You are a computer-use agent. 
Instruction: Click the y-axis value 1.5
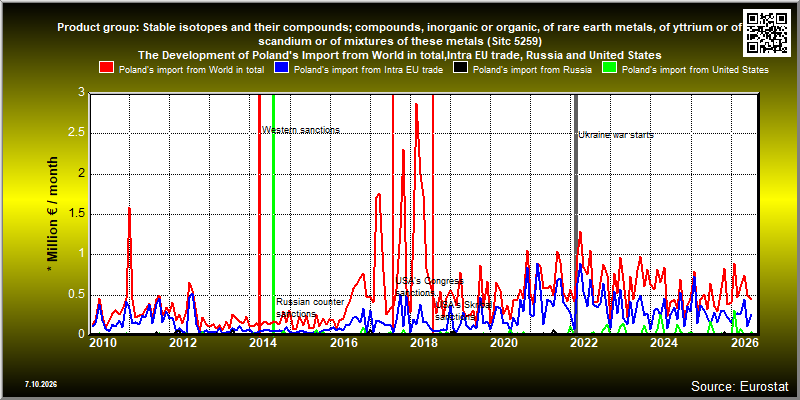pos(77,214)
